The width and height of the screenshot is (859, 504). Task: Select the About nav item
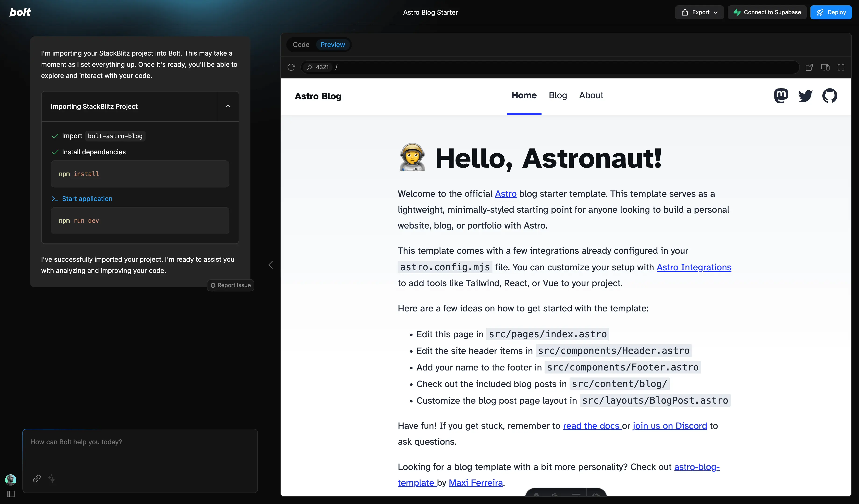click(591, 95)
